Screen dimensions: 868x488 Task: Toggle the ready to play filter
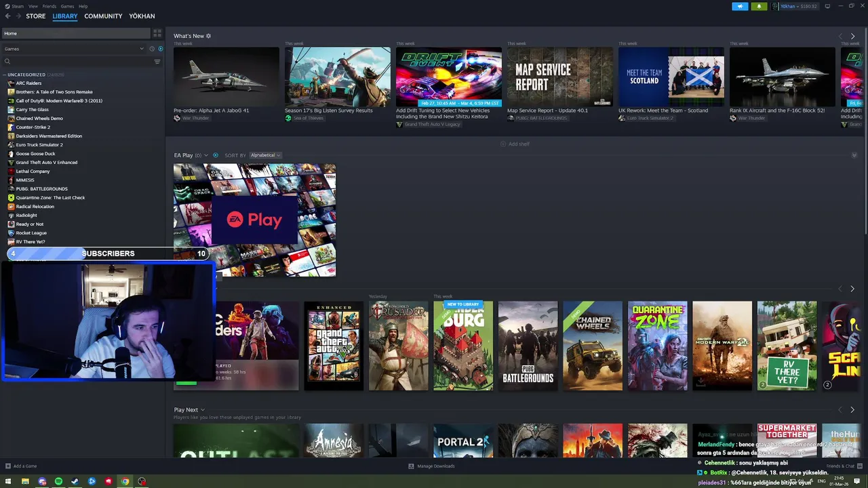point(160,49)
